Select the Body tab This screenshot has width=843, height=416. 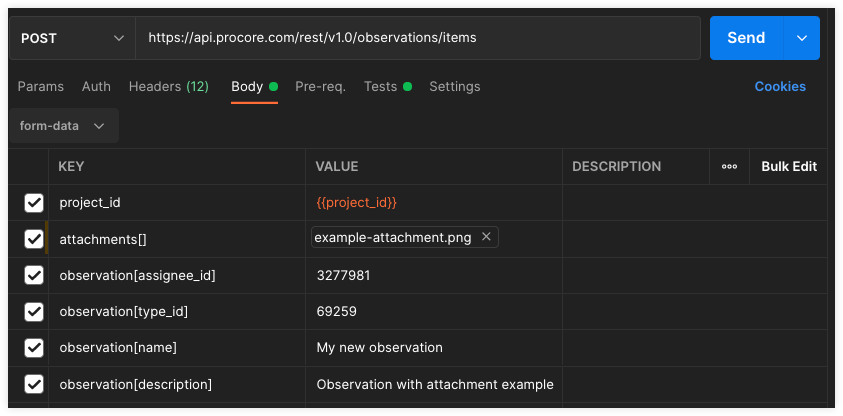(x=254, y=87)
